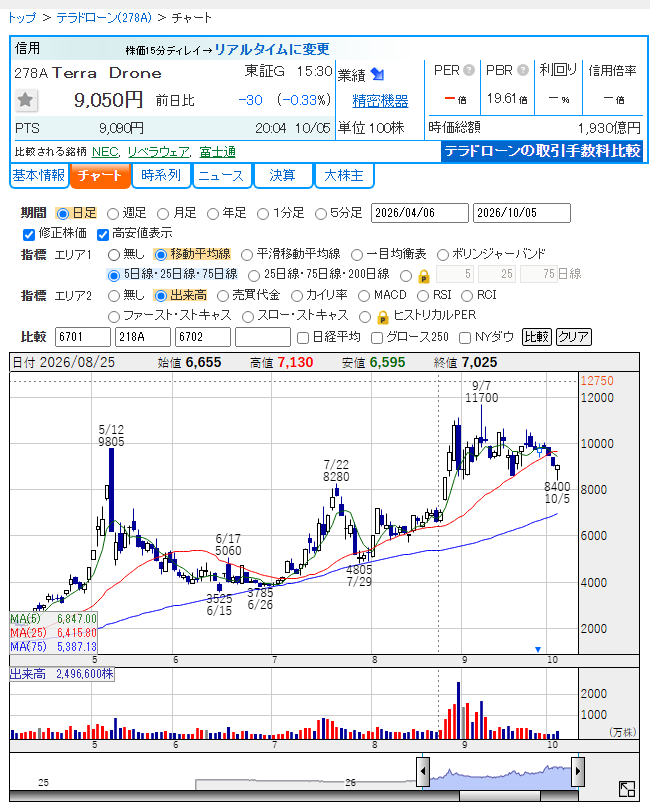650x806 pixels.
Task: Click the blue triangle marker on chart axis
Action: (x=537, y=649)
